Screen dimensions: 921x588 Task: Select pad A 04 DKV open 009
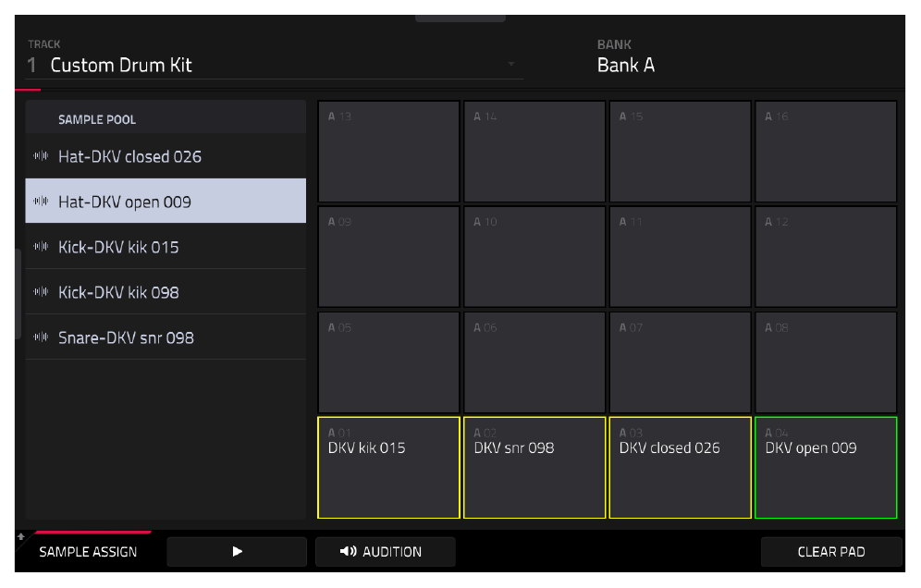pyautogui.click(x=826, y=468)
